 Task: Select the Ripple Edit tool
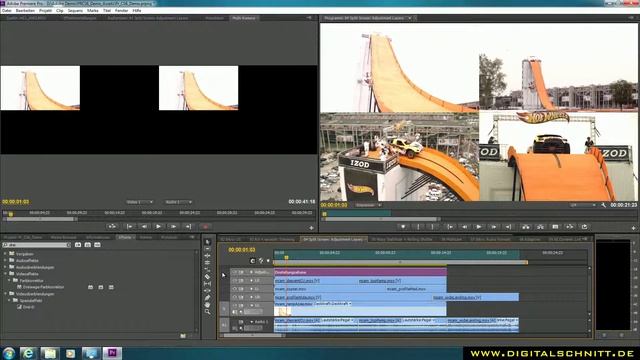tap(207, 256)
